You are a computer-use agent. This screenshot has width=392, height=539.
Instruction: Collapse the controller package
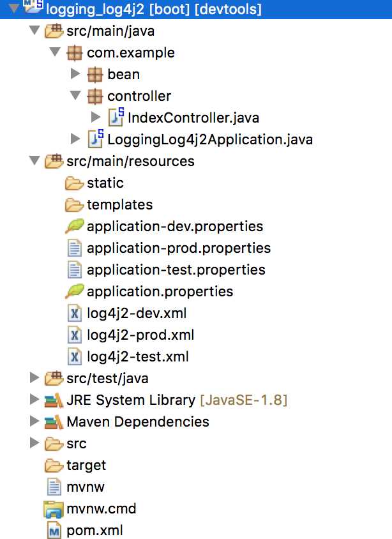[75, 95]
